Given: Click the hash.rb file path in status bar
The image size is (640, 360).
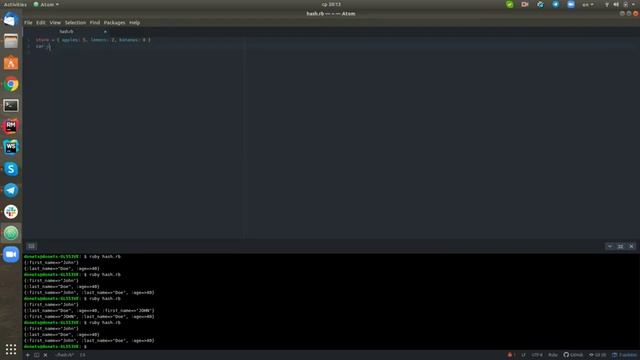Looking at the screenshot, I should (64, 355).
